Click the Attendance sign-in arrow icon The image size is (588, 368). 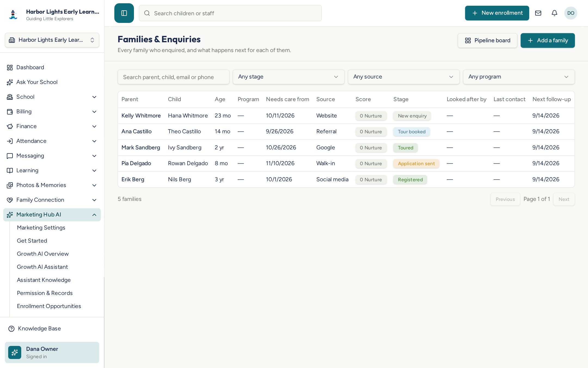point(10,141)
